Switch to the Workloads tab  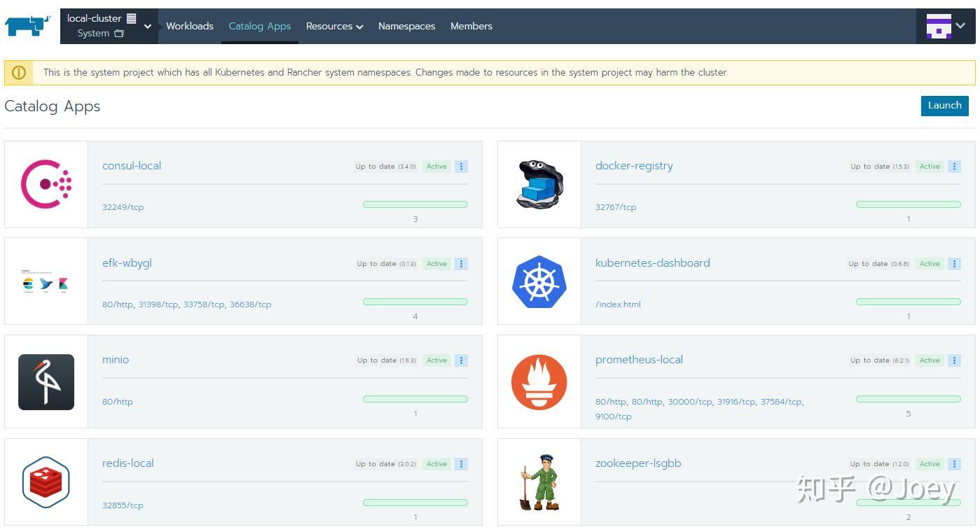190,26
